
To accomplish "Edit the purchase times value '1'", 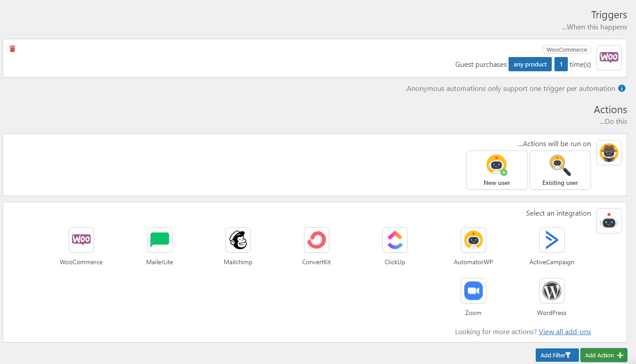I will click(561, 64).
